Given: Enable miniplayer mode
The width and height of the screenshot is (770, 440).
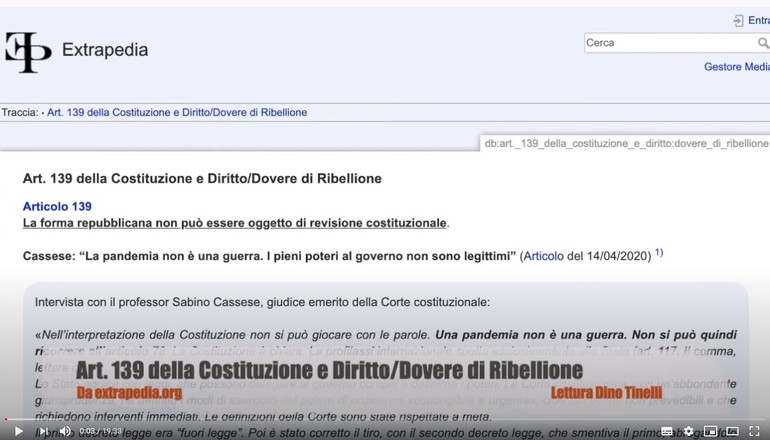Looking at the screenshot, I should coord(710,431).
